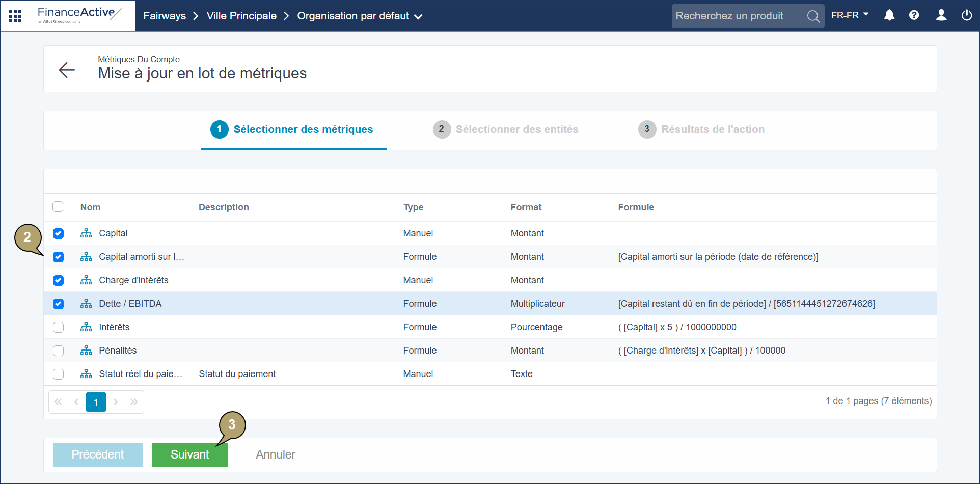Check the Intérêts metric checkbox
Viewport: 980px width, 484px height.
click(59, 327)
